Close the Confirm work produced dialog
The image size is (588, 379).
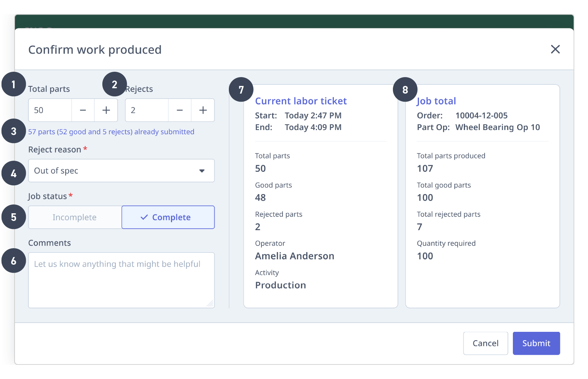click(x=555, y=49)
